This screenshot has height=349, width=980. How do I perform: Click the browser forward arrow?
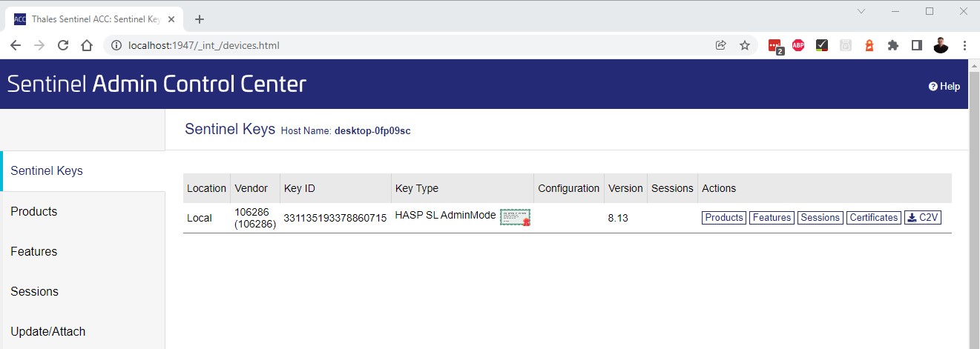click(39, 45)
